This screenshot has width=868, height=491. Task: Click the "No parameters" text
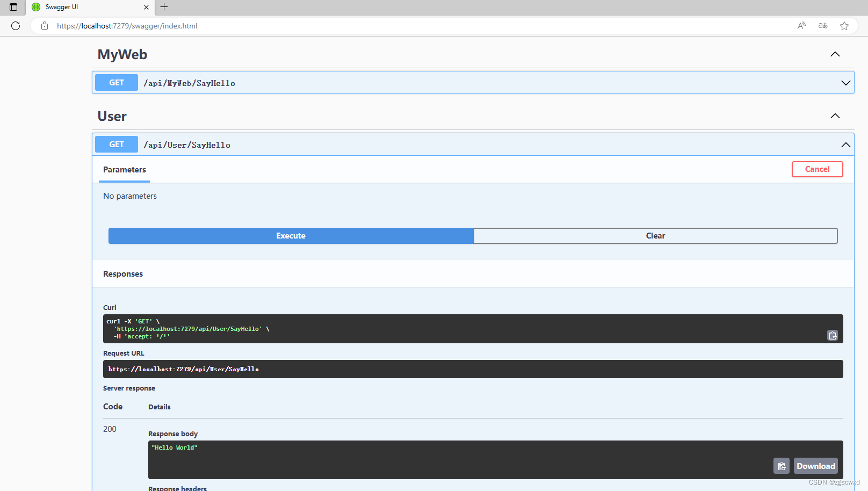click(x=130, y=196)
